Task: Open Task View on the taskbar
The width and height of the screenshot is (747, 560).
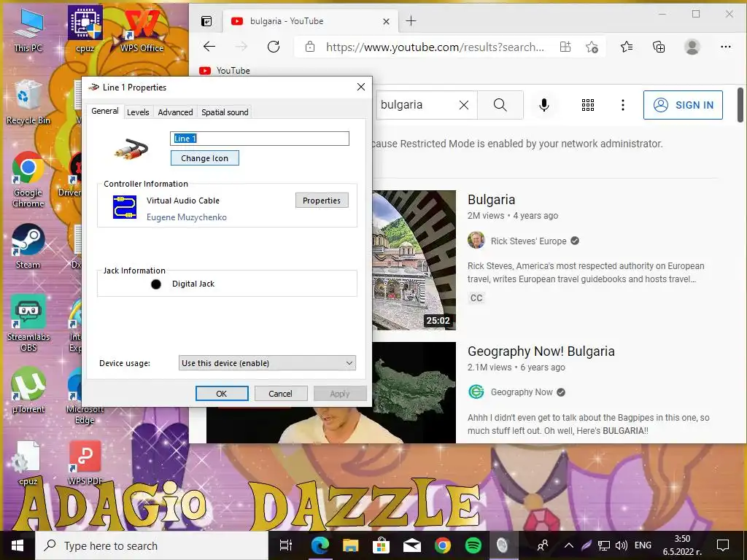Action: click(285, 545)
